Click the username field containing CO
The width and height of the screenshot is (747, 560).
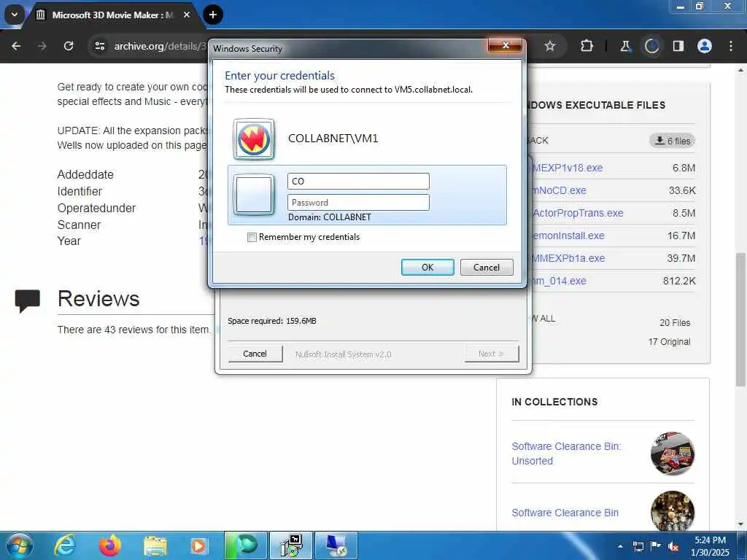click(x=358, y=181)
